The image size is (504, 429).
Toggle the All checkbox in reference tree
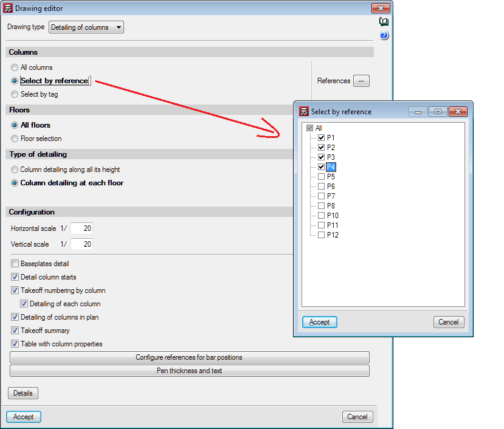click(x=310, y=128)
